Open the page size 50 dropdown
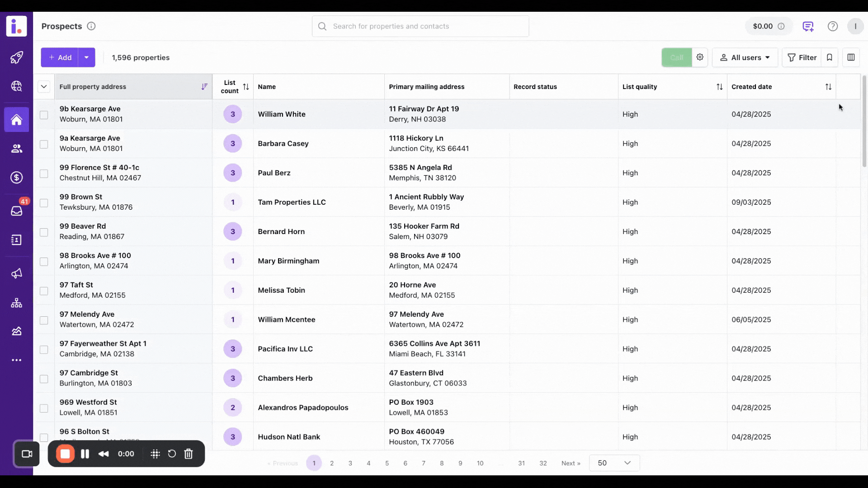Viewport: 868px width, 488px height. point(613,463)
